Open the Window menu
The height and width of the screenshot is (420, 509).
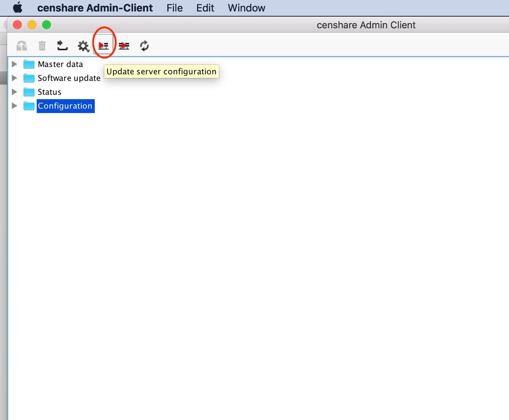[247, 8]
